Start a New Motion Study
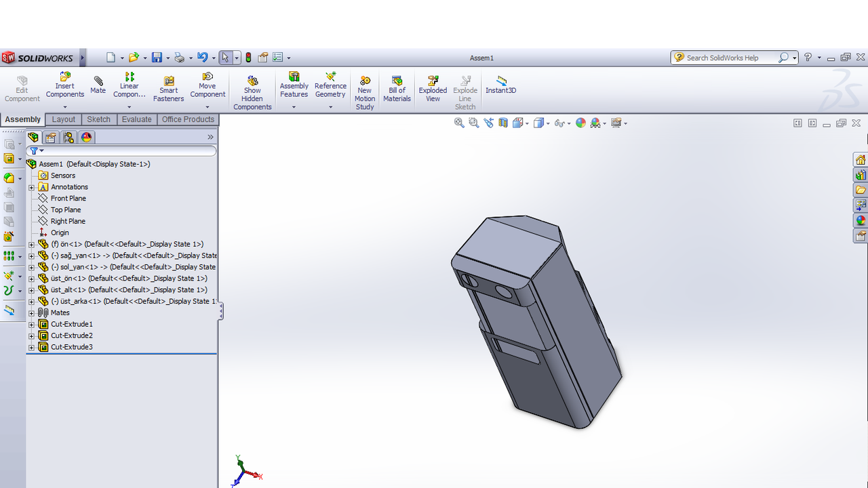Screen dimensions: 868x488 tap(365, 94)
